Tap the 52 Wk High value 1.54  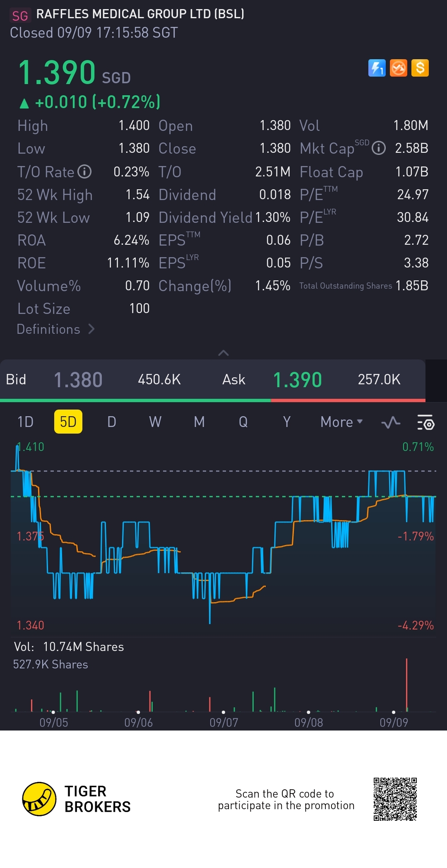coord(137,195)
